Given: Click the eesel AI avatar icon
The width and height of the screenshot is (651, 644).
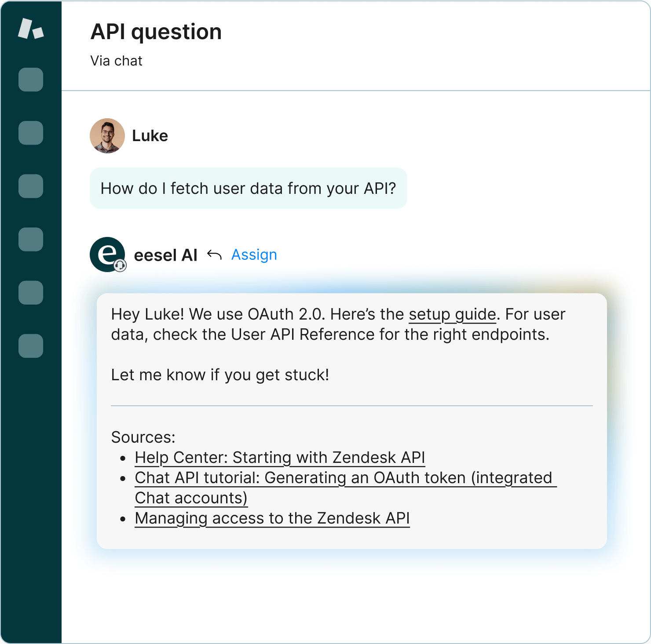Looking at the screenshot, I should pos(108,255).
